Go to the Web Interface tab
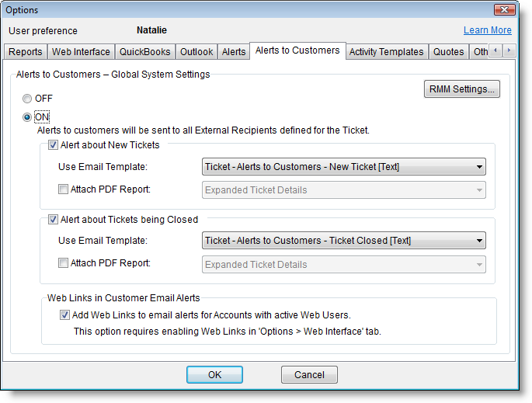Screen dimensions: 532x403 click(81, 52)
